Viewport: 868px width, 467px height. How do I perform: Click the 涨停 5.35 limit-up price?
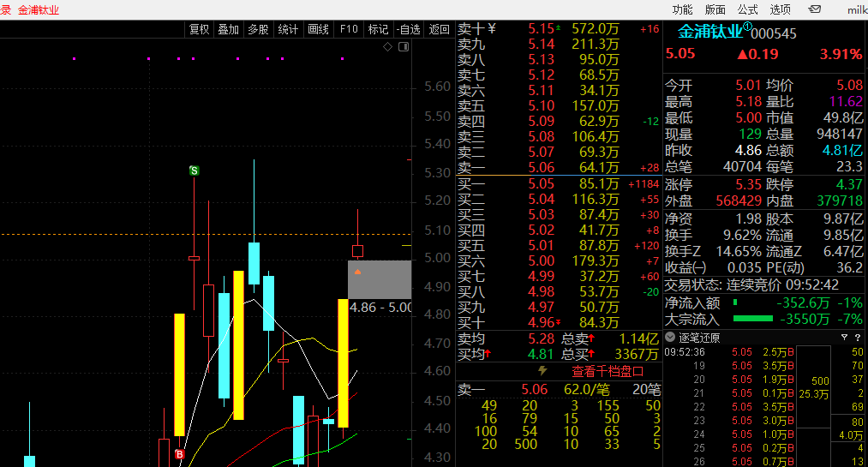click(x=748, y=184)
